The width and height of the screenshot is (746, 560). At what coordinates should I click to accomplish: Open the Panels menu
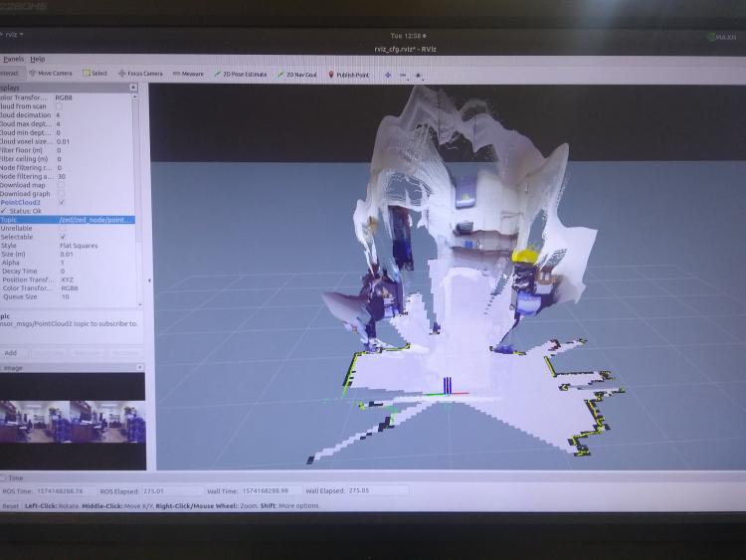point(12,59)
